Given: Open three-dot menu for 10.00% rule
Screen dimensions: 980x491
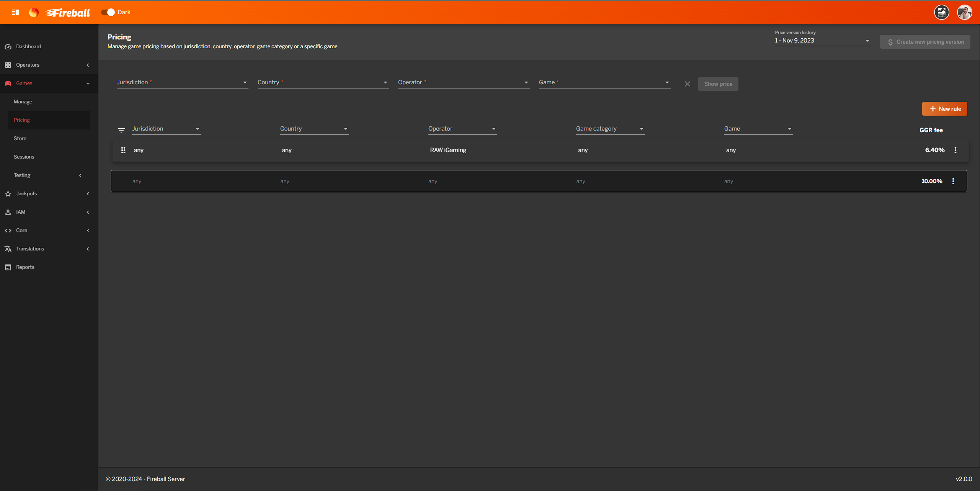Looking at the screenshot, I should coord(953,181).
